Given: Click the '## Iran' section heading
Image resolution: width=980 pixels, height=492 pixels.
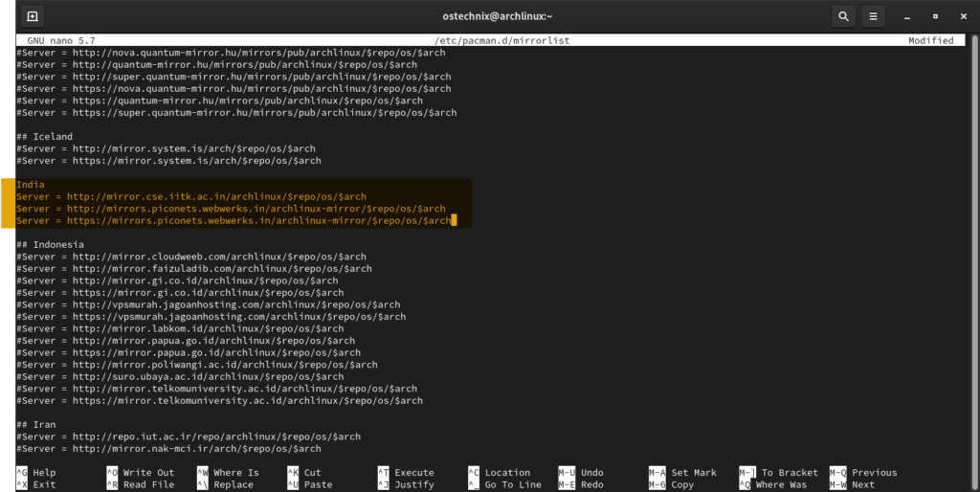Looking at the screenshot, I should coord(38,425).
